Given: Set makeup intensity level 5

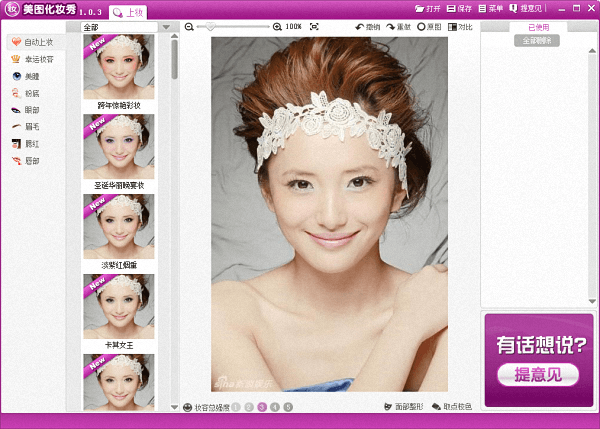Looking at the screenshot, I should pos(288,408).
